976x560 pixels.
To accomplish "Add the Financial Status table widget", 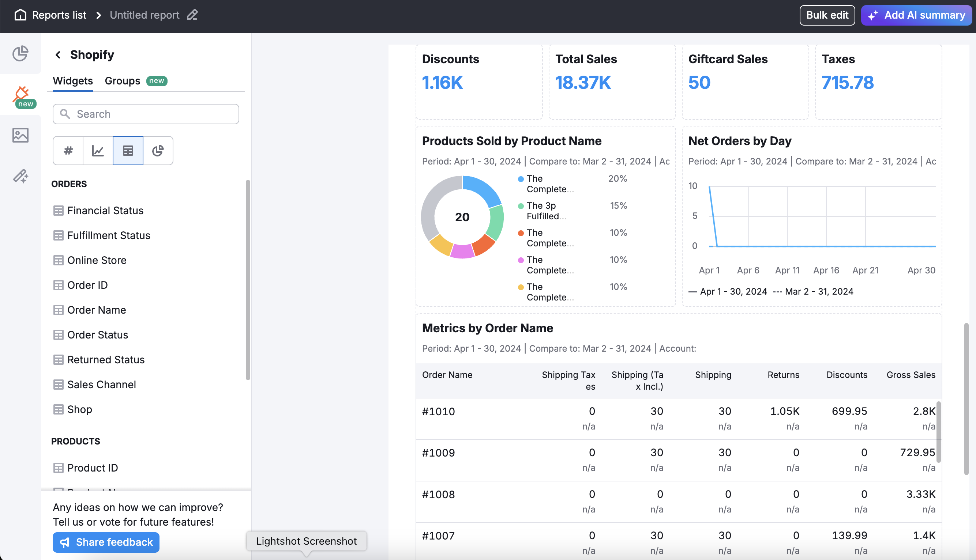I will coord(105,211).
